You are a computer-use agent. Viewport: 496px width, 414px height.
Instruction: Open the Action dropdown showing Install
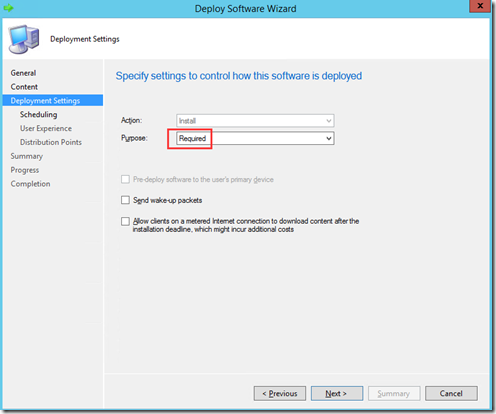[255, 121]
